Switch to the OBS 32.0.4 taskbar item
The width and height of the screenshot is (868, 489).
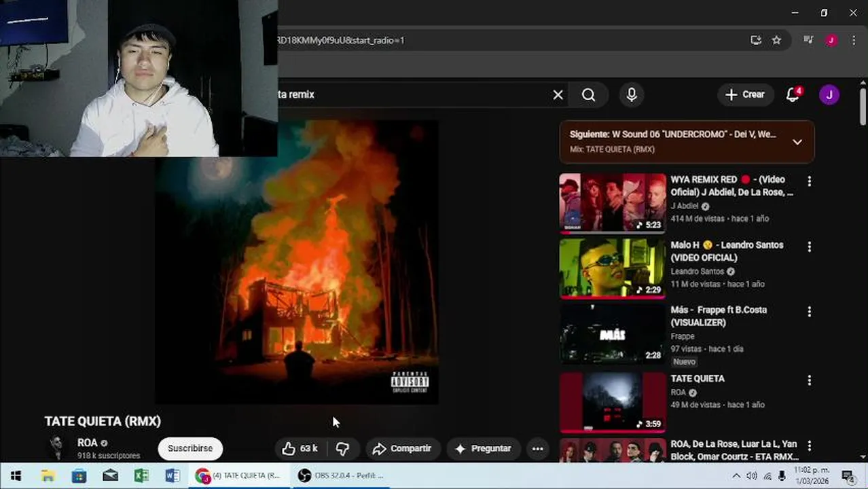(342, 475)
